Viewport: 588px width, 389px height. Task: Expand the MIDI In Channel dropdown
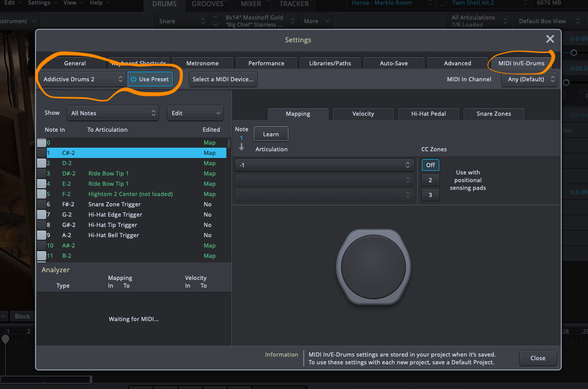pos(529,79)
